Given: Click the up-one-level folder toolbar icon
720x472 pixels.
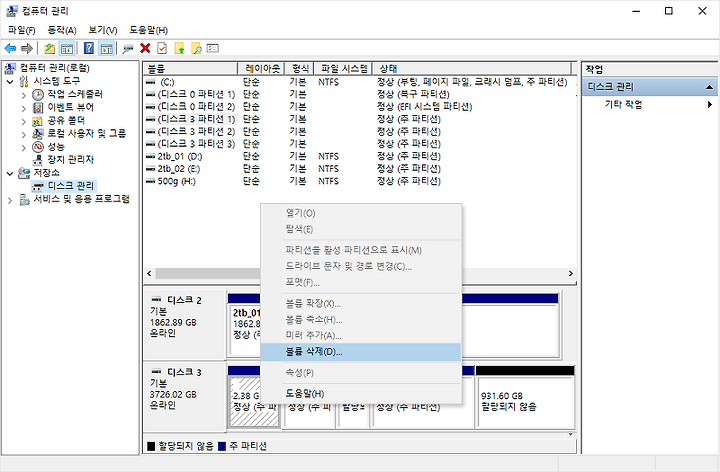Looking at the screenshot, I should pos(49,48).
